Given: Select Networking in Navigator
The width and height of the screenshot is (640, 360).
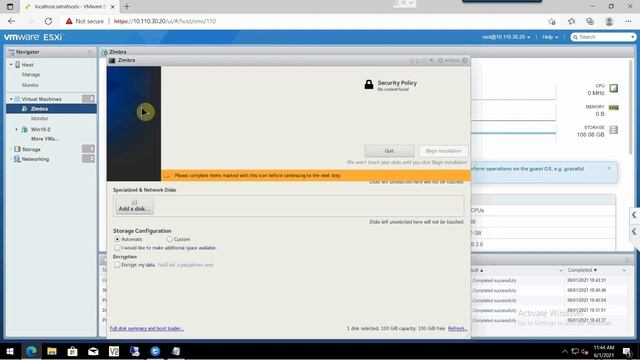Looking at the screenshot, I should tap(36, 159).
